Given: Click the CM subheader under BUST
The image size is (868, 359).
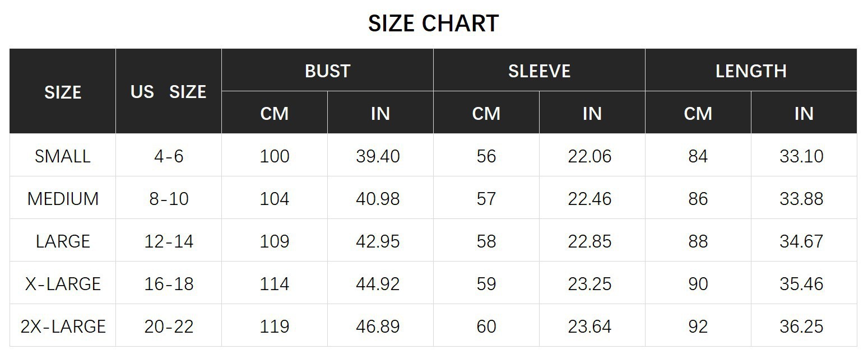Looking at the screenshot, I should pyautogui.click(x=274, y=114).
